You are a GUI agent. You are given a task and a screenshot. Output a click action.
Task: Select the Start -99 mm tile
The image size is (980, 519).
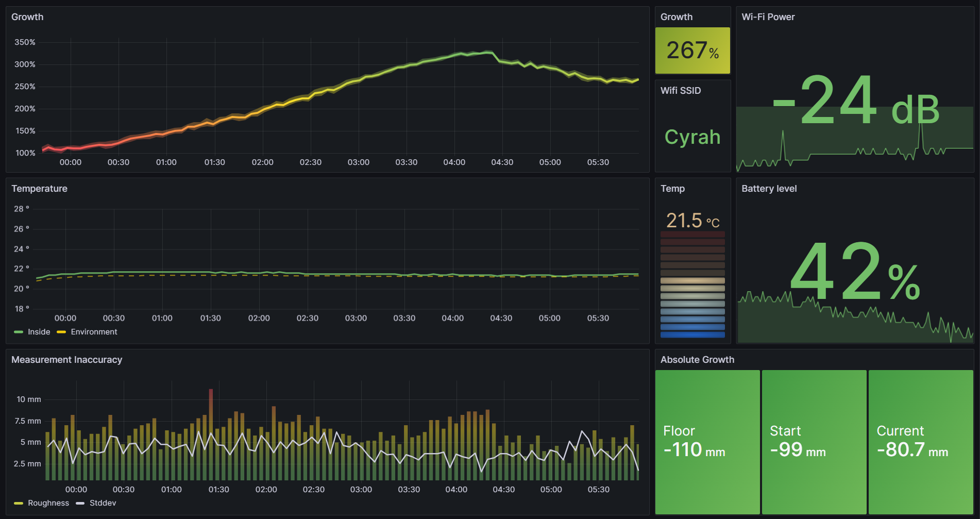[x=814, y=442]
